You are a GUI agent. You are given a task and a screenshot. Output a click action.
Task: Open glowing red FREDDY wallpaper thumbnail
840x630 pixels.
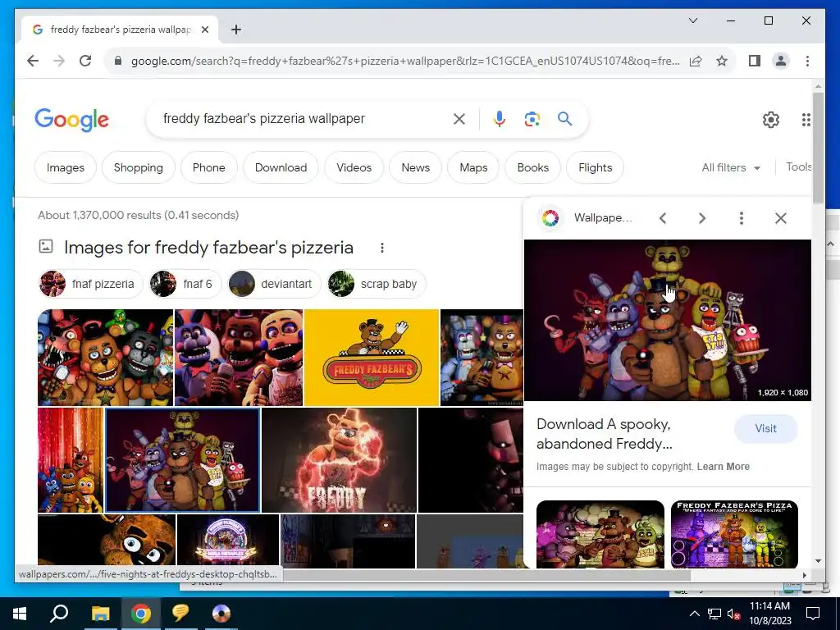point(339,460)
